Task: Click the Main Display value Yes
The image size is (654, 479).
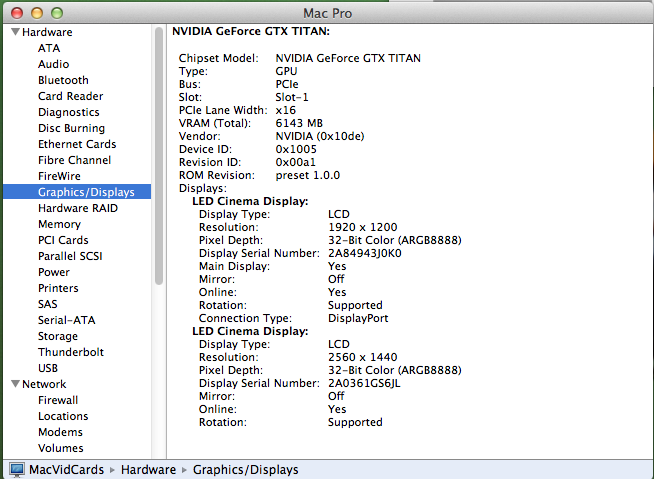Action: tap(337, 266)
